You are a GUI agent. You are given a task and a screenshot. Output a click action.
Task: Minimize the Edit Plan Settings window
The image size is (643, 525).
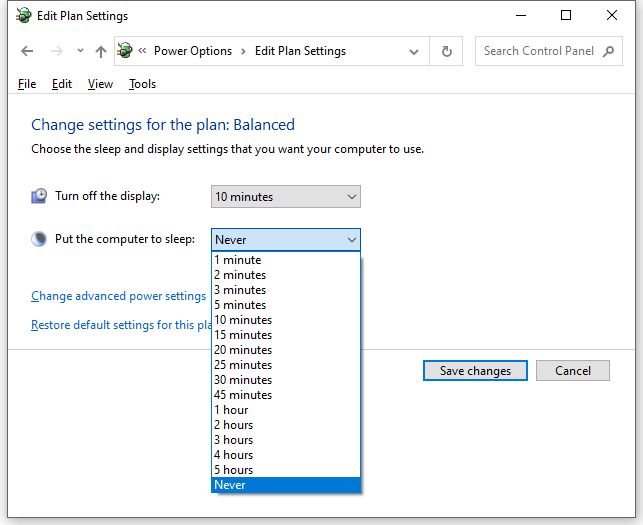tap(521, 16)
